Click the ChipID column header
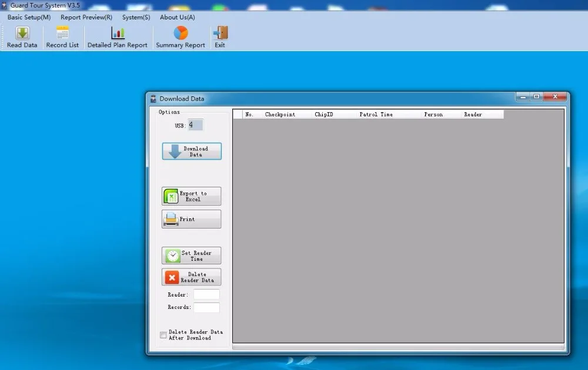Screen dimensions: 588x370 tap(334, 114)
